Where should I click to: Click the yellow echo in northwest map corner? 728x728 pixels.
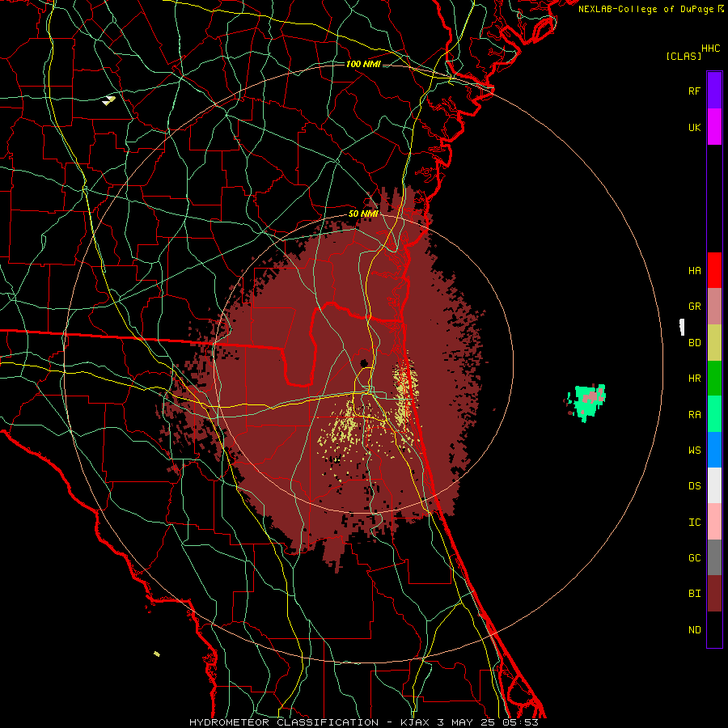[108, 99]
